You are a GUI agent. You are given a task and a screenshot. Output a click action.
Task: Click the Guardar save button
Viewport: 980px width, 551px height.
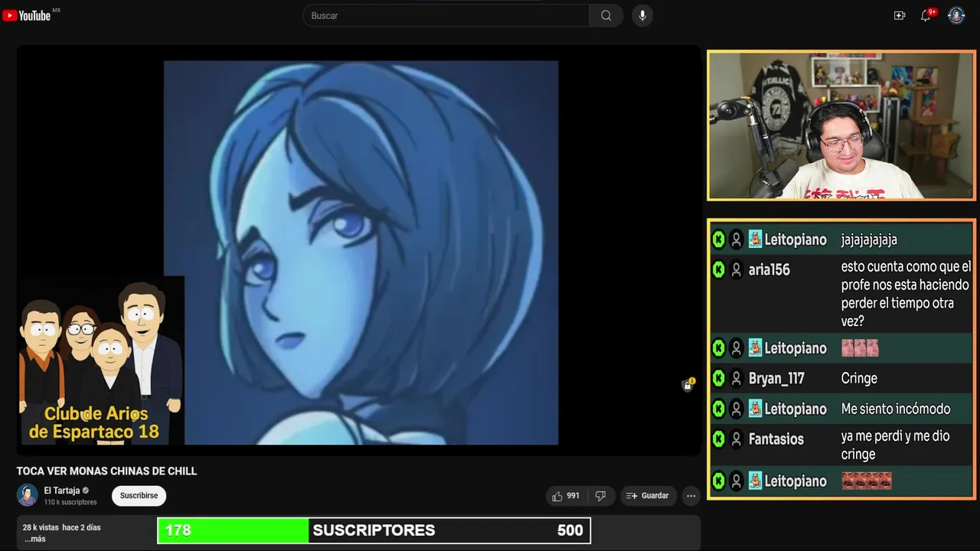click(648, 496)
